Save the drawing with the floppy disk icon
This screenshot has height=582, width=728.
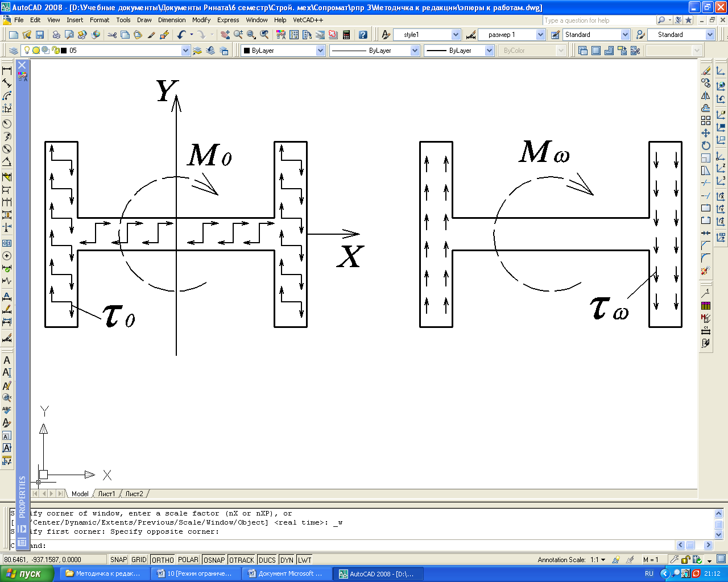(39, 35)
